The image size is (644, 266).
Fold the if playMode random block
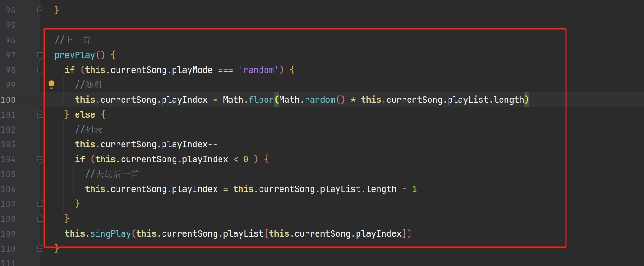click(40, 70)
